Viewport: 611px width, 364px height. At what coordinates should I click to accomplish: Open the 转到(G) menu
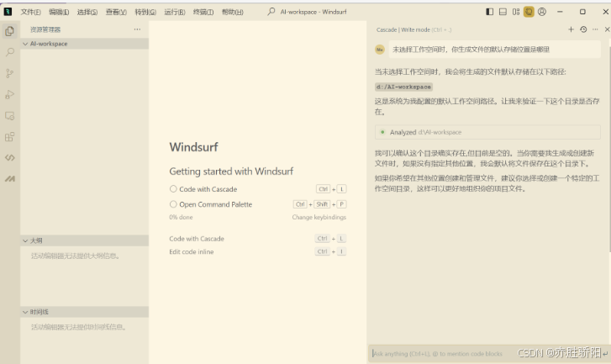click(x=145, y=12)
